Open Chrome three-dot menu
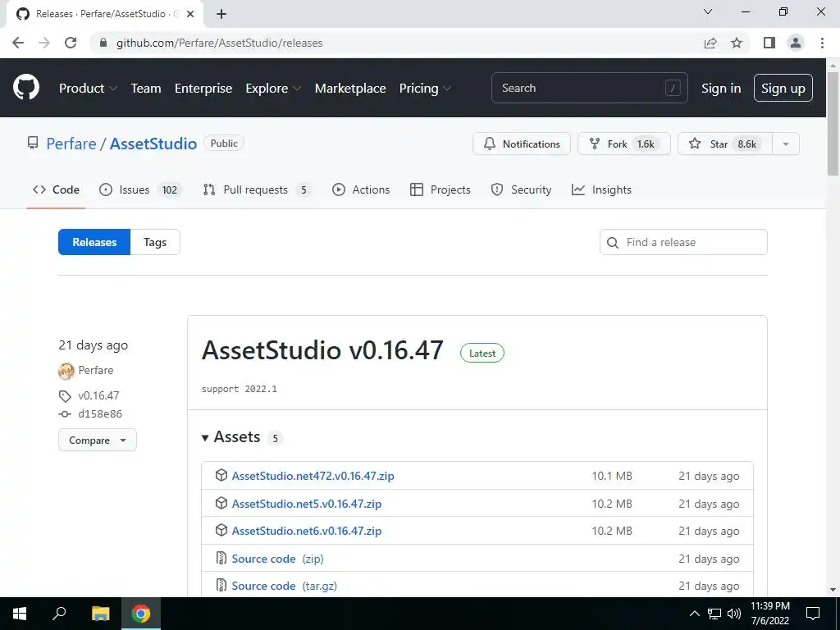 coord(822,43)
